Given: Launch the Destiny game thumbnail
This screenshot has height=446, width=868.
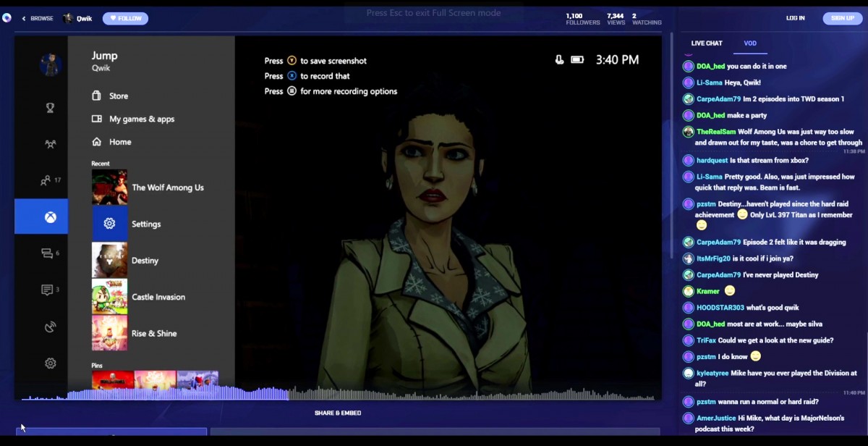Looking at the screenshot, I should (x=109, y=261).
